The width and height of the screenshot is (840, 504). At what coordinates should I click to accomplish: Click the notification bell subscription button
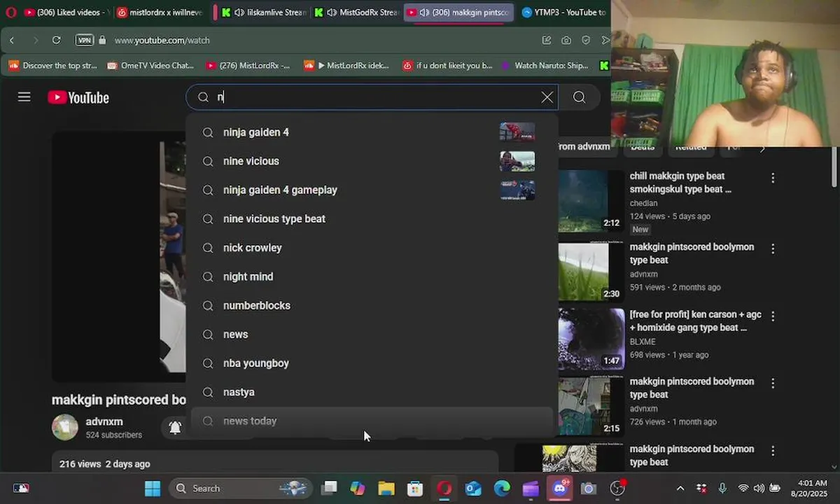point(175,427)
